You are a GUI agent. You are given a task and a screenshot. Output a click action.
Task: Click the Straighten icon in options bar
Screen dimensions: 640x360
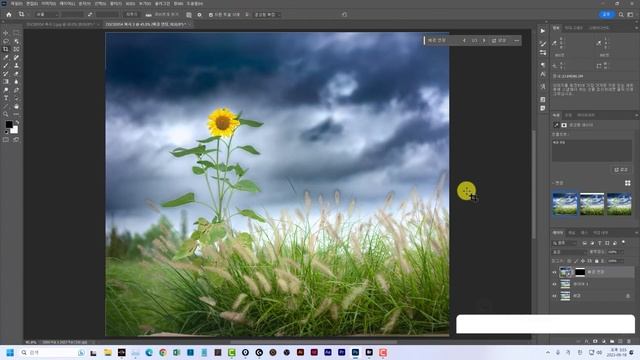(x=149, y=15)
